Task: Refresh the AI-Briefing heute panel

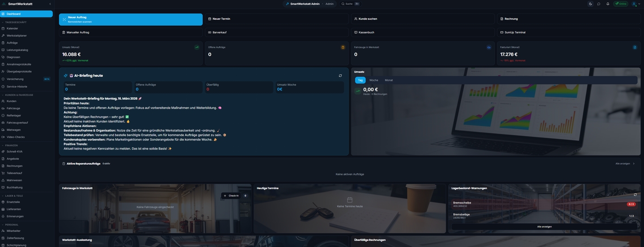Action: 340,75
